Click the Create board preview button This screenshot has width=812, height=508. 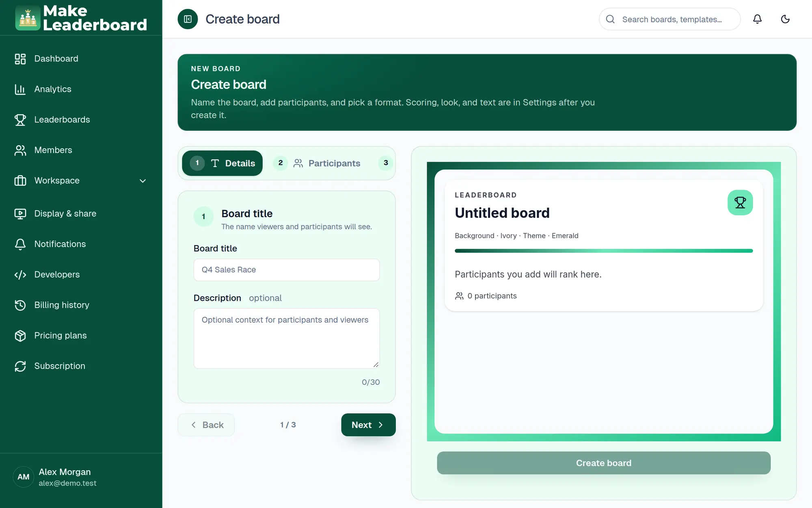point(603,463)
